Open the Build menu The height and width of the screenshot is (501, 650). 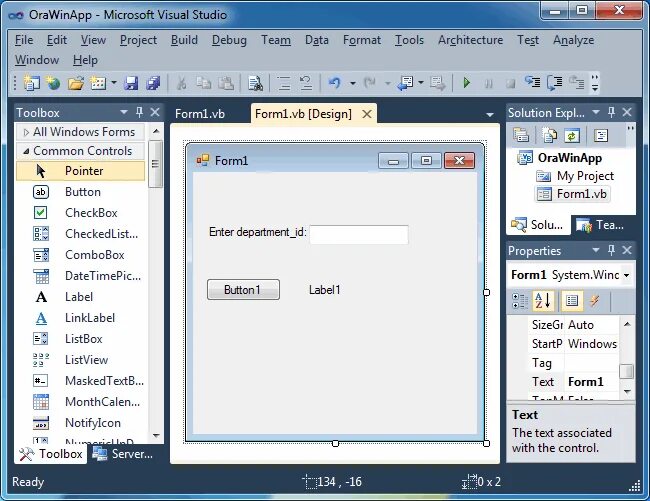point(184,40)
